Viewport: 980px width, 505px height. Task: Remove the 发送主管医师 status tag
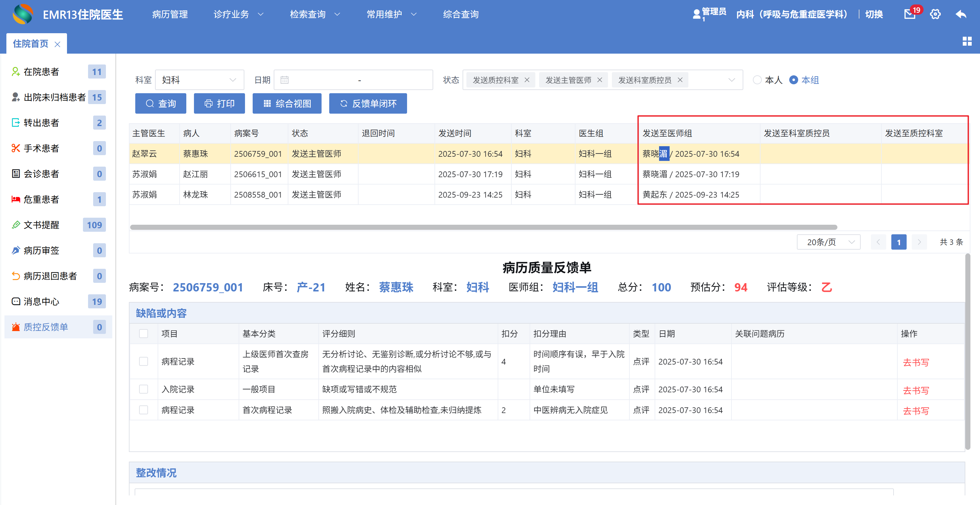tap(600, 80)
